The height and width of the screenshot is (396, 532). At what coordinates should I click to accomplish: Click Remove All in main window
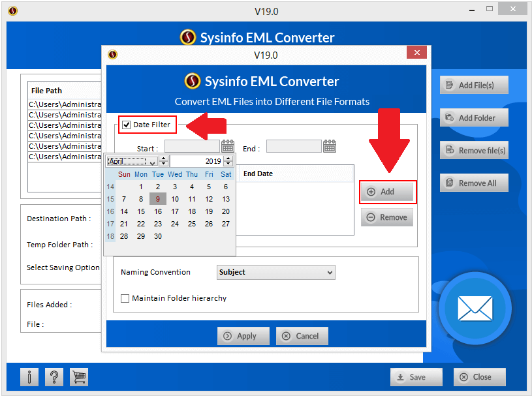click(x=474, y=183)
